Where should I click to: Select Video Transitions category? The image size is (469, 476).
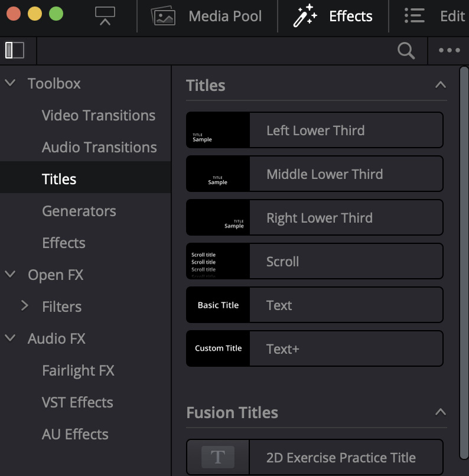click(99, 115)
